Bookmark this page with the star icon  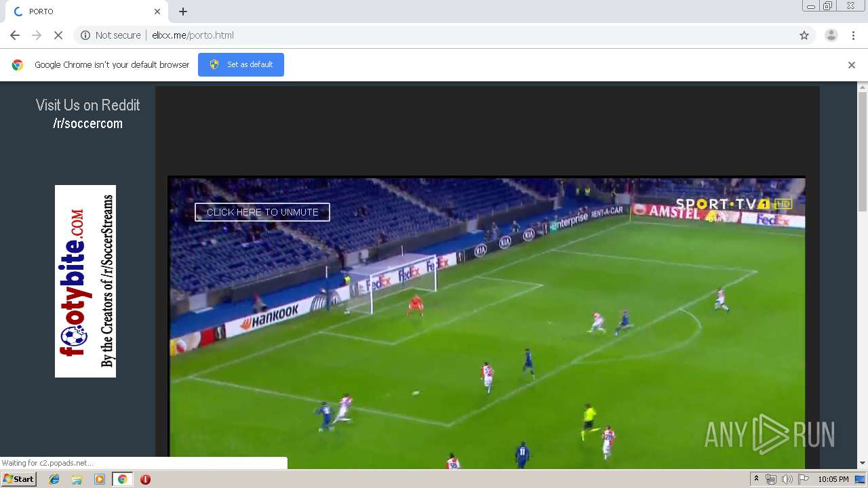[804, 35]
